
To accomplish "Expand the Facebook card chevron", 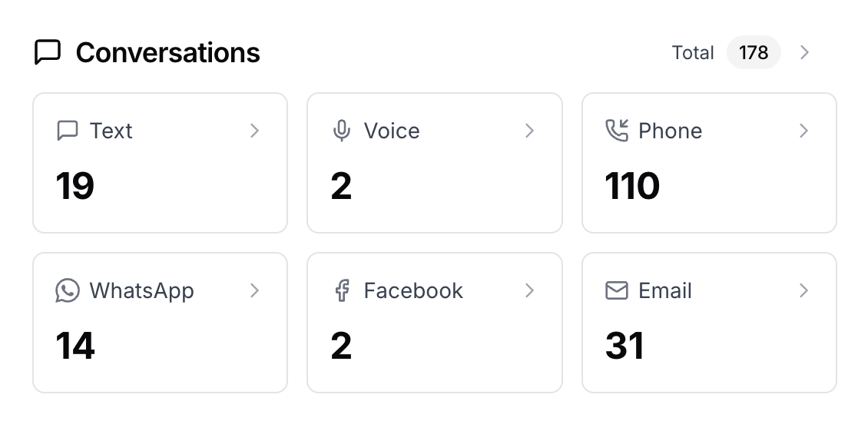I will 530,290.
